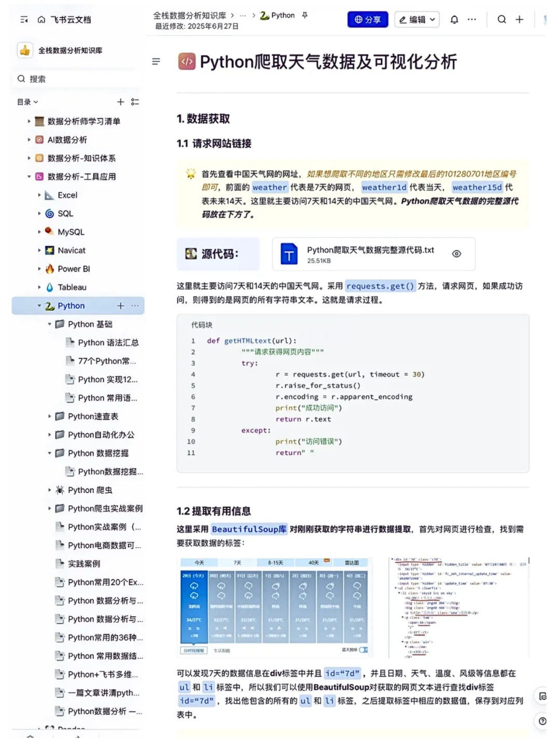Open Python+飞书多维... document
The height and width of the screenshot is (748, 560).
[103, 674]
